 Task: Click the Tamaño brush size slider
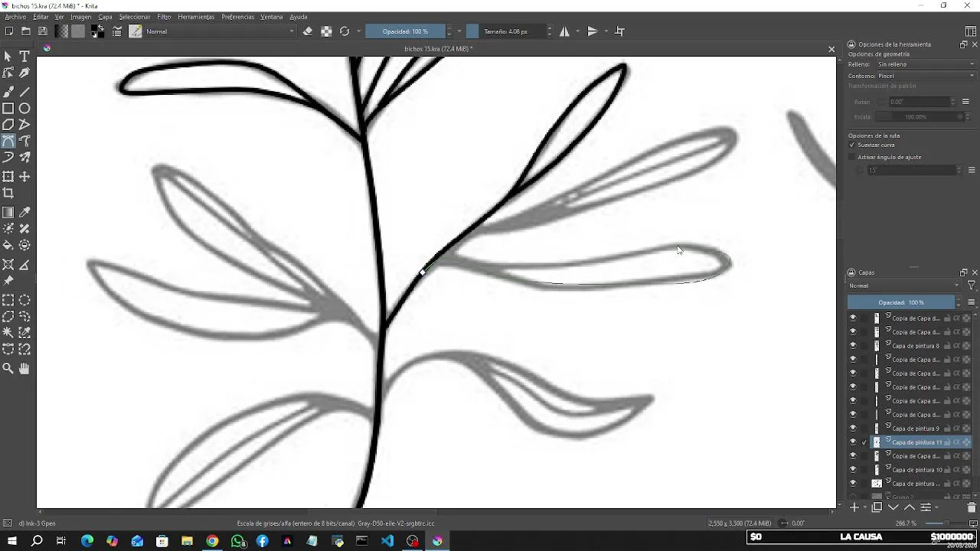click(x=505, y=31)
